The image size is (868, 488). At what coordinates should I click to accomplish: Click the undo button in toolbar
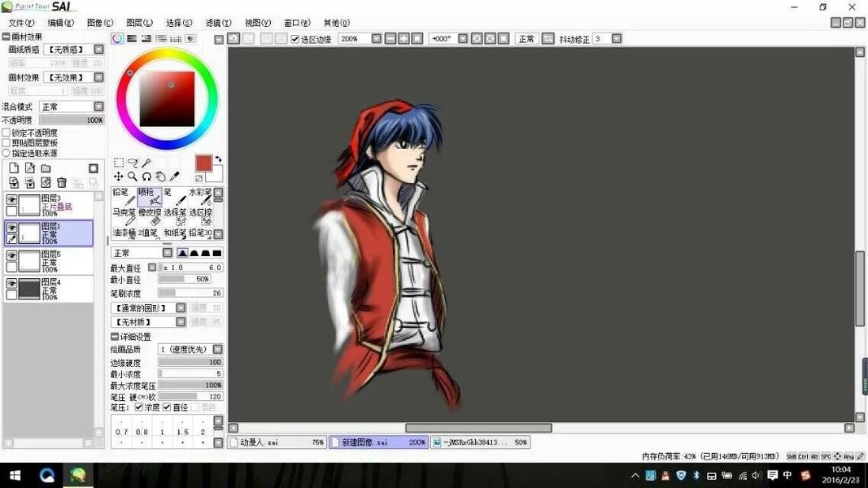coord(233,39)
